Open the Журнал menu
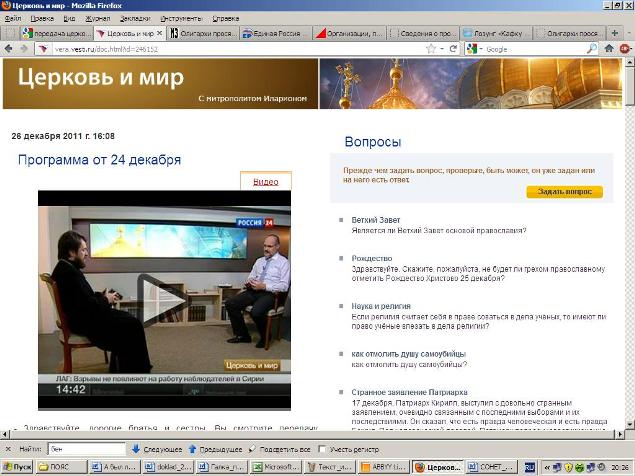 [98, 19]
